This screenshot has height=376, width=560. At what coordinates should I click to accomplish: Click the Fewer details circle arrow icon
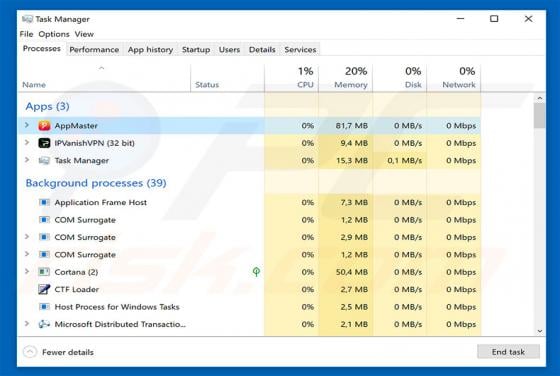coord(30,352)
